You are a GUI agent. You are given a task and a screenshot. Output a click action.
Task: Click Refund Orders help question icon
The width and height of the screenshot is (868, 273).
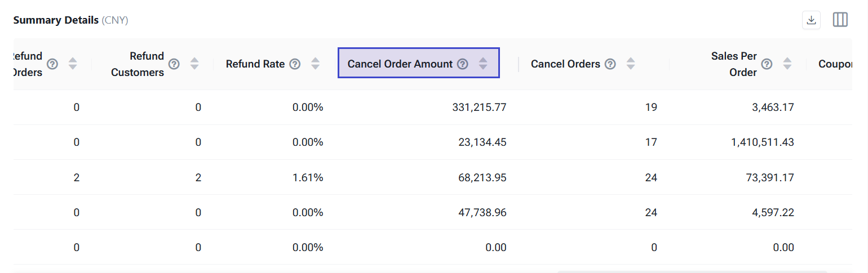click(x=52, y=64)
